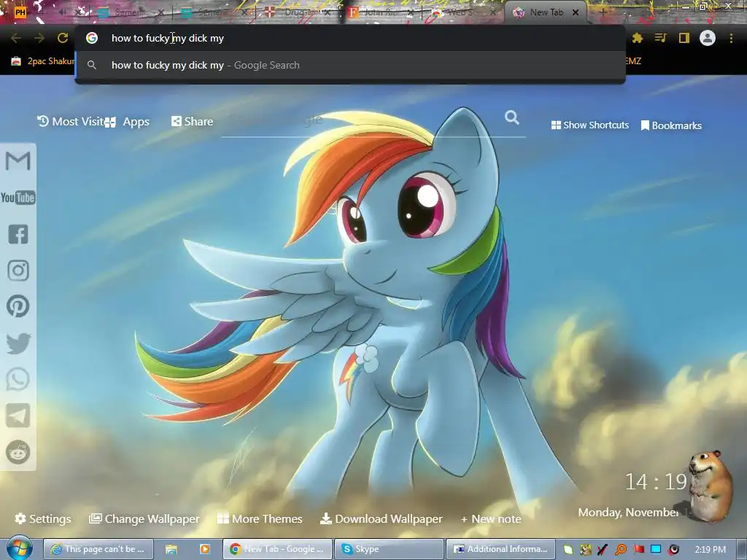Close the New Tab tab
This screenshot has height=560, width=747.
coord(576,12)
